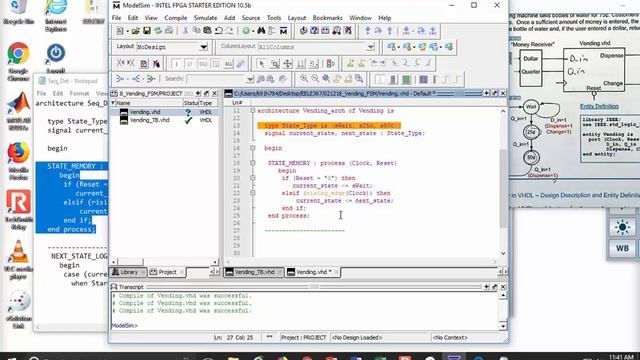
Task: Save the file with the floppy disk icon
Action: [x=147, y=31]
